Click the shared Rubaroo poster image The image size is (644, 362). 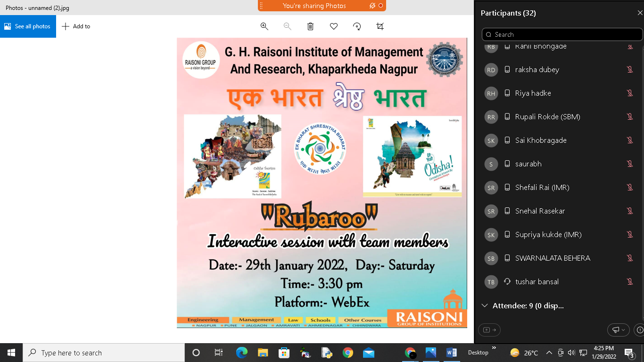[x=322, y=183]
